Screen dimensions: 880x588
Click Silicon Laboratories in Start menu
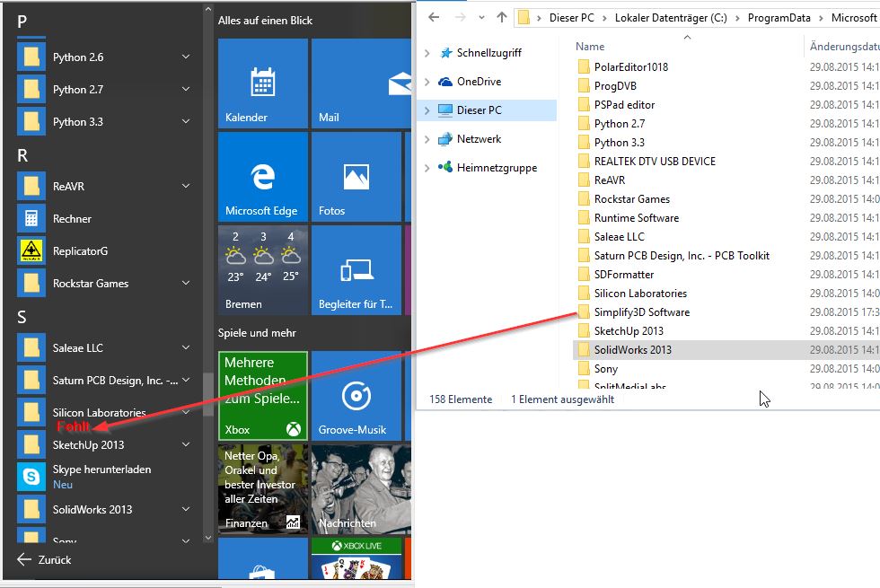(99, 412)
